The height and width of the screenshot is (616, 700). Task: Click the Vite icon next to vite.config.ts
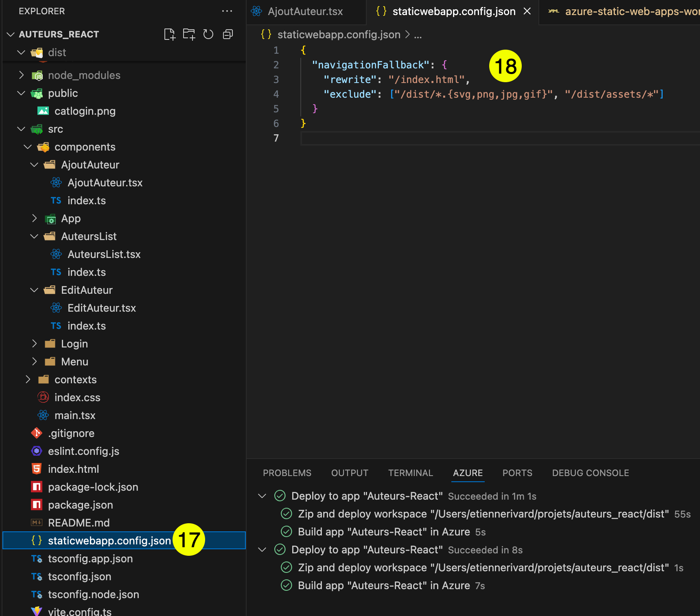[x=37, y=610]
